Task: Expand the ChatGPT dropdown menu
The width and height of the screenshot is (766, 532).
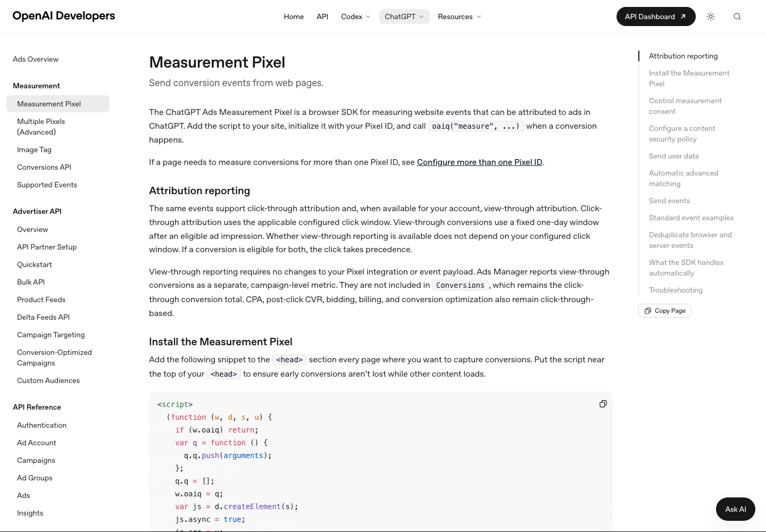Action: click(x=404, y=16)
